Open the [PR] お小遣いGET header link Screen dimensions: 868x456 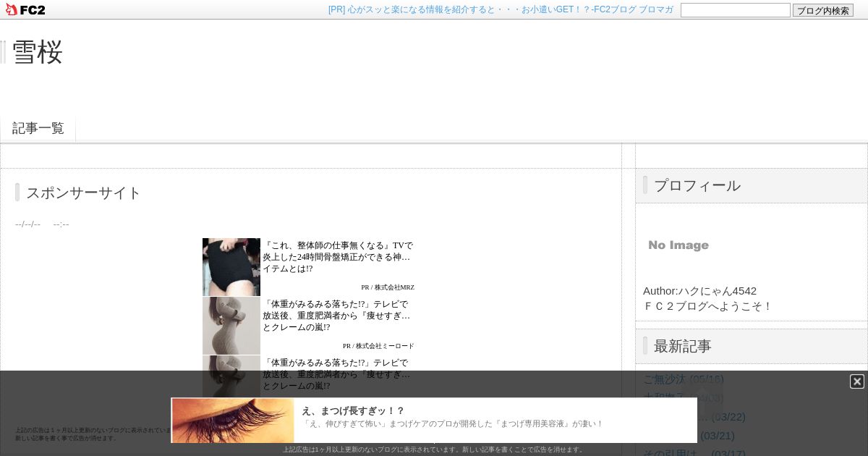pyautogui.click(x=501, y=9)
